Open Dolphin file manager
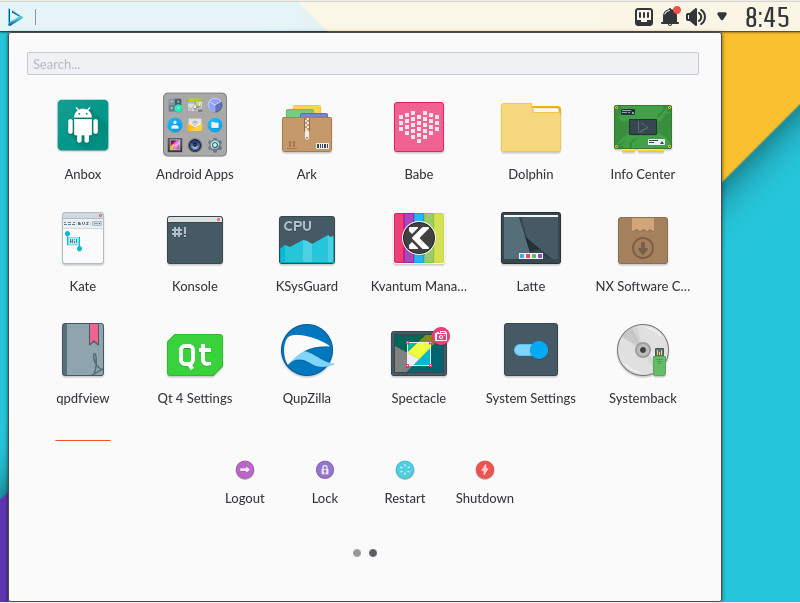This screenshot has width=800, height=603. 531,126
